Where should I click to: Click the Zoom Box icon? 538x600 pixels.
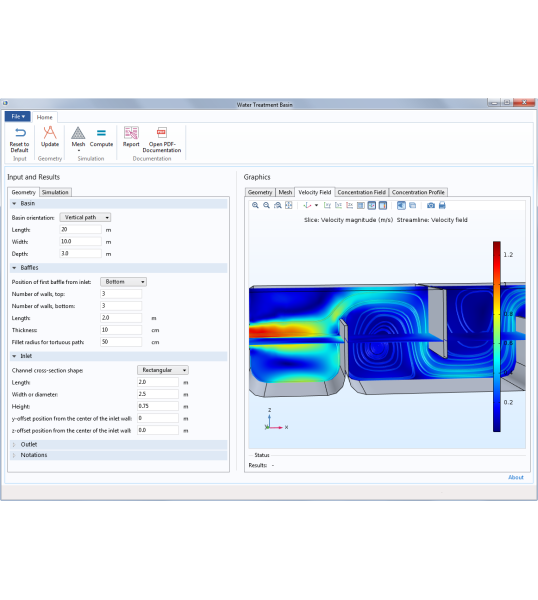(277, 205)
